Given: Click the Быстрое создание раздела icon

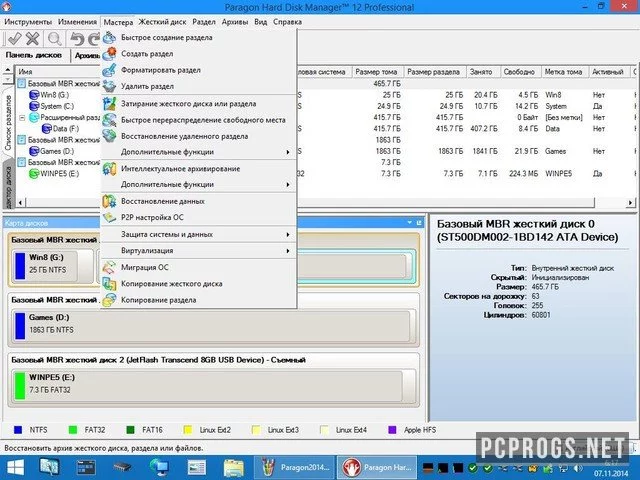Looking at the screenshot, I should click(x=109, y=37).
